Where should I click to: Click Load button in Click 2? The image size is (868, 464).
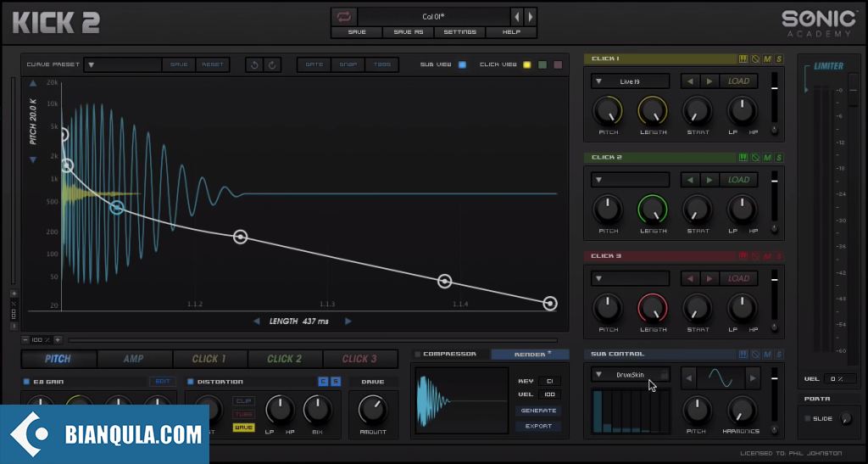(738, 180)
